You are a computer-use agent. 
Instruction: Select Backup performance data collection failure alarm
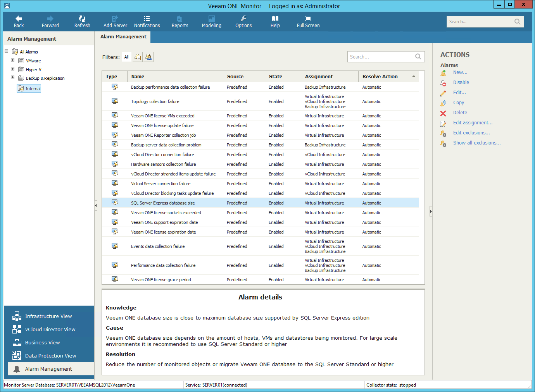tap(260, 87)
